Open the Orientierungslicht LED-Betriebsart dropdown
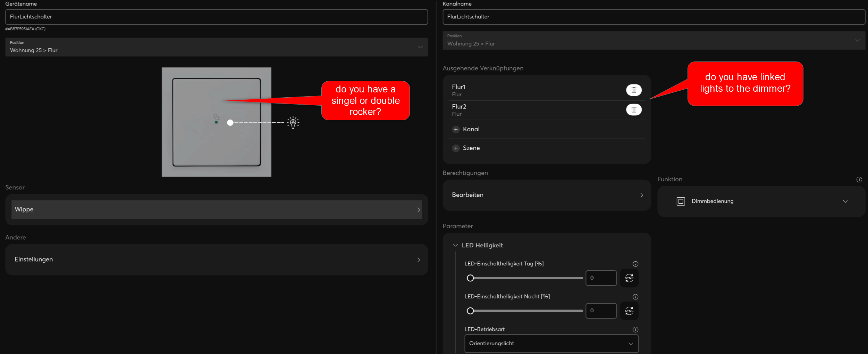868x354 pixels. pos(551,344)
